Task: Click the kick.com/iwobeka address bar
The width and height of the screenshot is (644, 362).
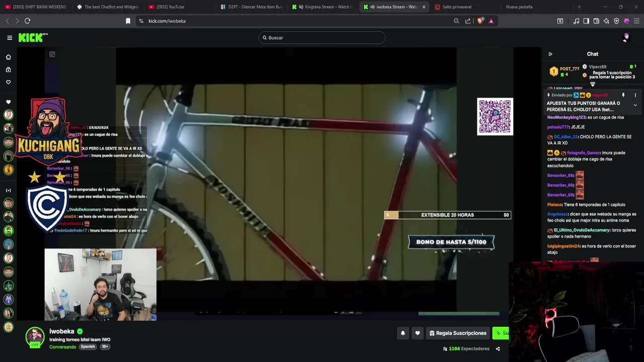Action: [x=167, y=21]
